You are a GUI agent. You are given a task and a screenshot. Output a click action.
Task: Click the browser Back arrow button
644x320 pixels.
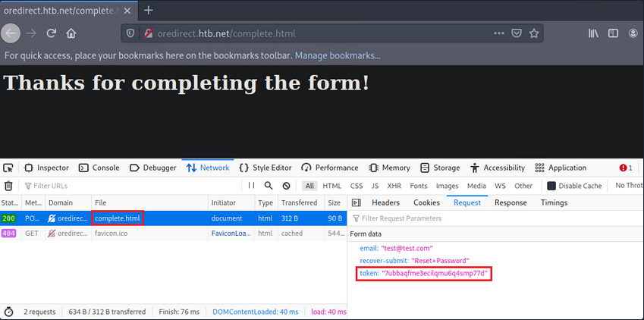coord(11,33)
